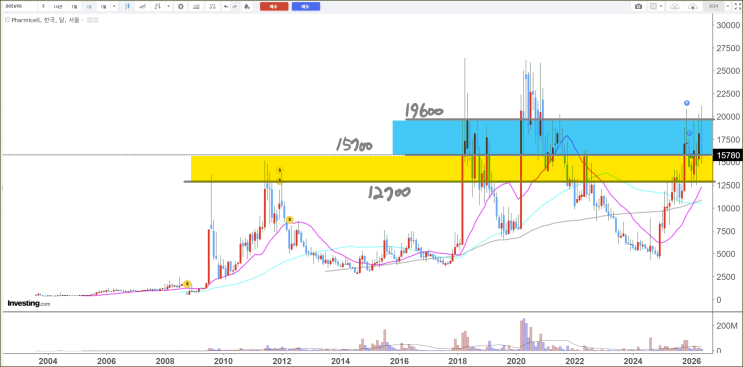743x367 pixels.
Task: Click the 2026 time axis label
Action: coord(691,360)
